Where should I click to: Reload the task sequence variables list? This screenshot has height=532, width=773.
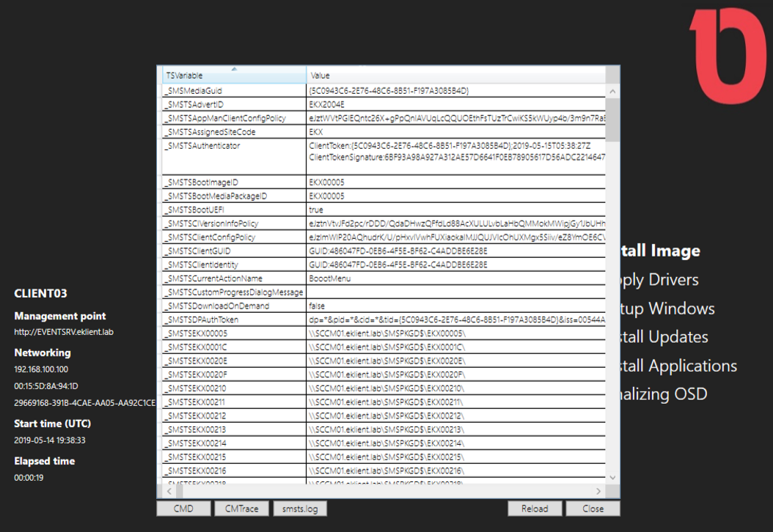pyautogui.click(x=535, y=508)
